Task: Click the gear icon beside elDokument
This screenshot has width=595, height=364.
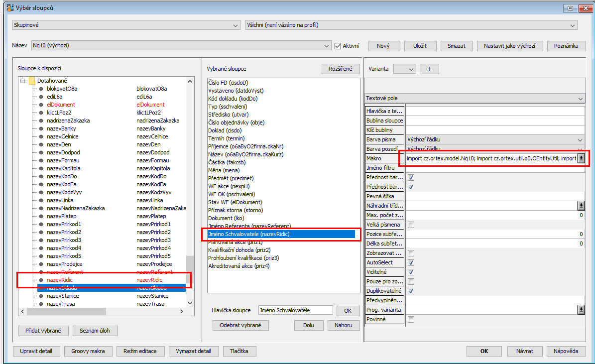Action: pos(41,105)
